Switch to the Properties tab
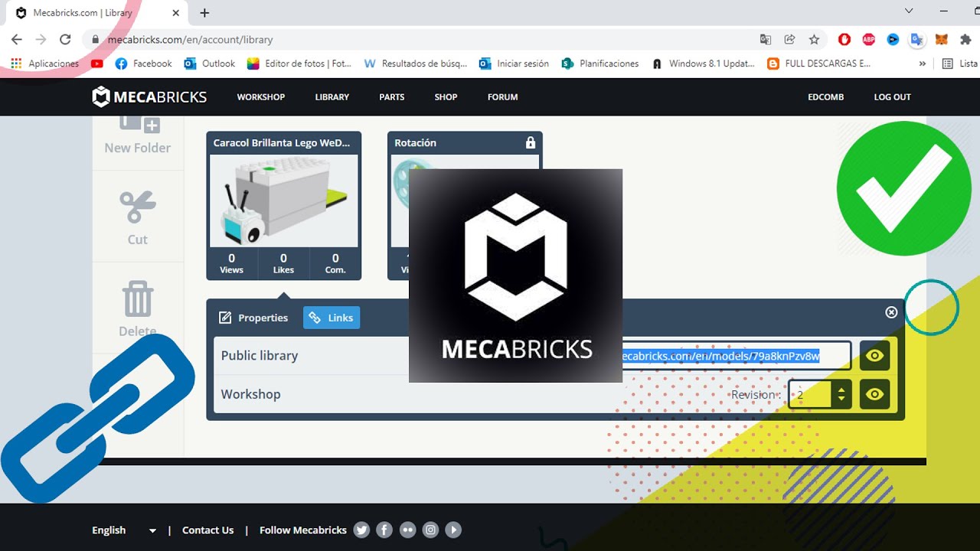This screenshot has width=980, height=551. pos(254,318)
